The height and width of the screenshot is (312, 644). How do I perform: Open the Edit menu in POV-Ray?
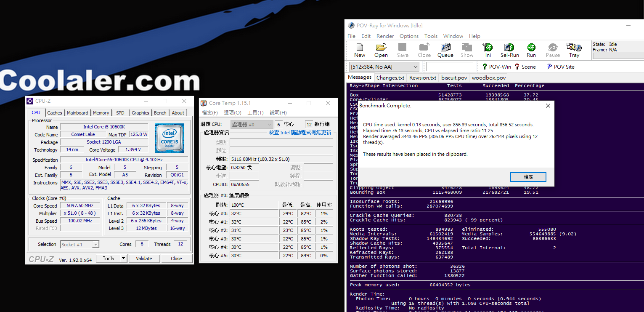pyautogui.click(x=366, y=36)
